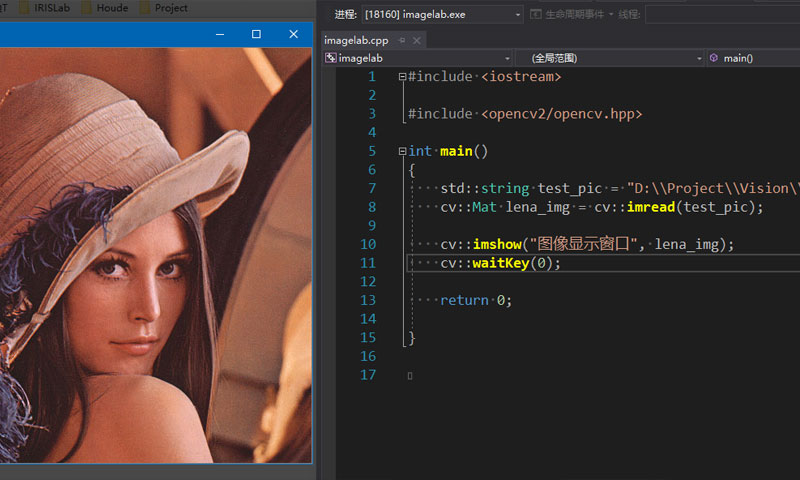Image resolution: width=800 pixels, height=480 pixels.
Task: Open the main() member dropdown
Action: pos(754,58)
